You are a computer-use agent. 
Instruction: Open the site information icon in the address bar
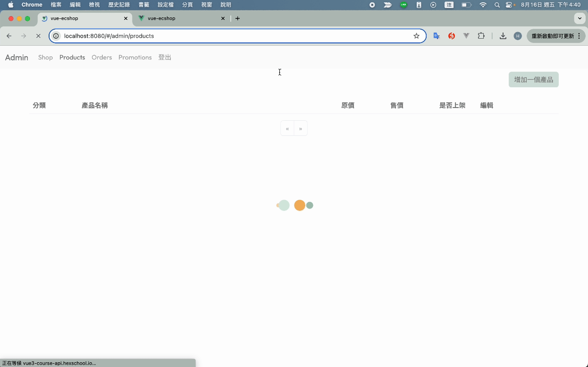click(x=56, y=36)
